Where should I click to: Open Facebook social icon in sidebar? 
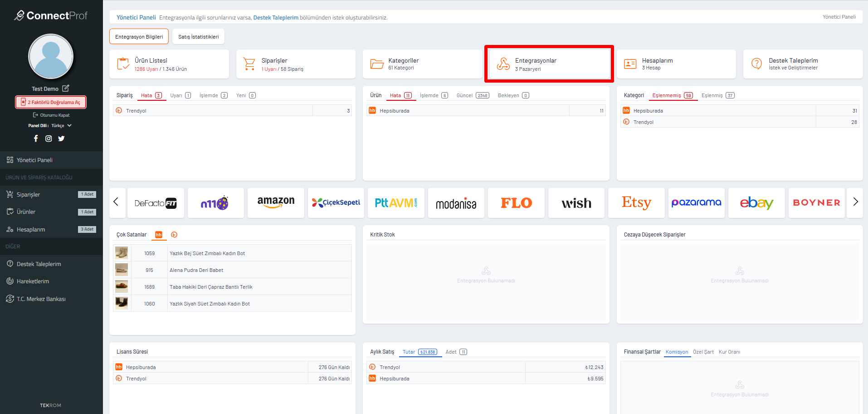36,138
